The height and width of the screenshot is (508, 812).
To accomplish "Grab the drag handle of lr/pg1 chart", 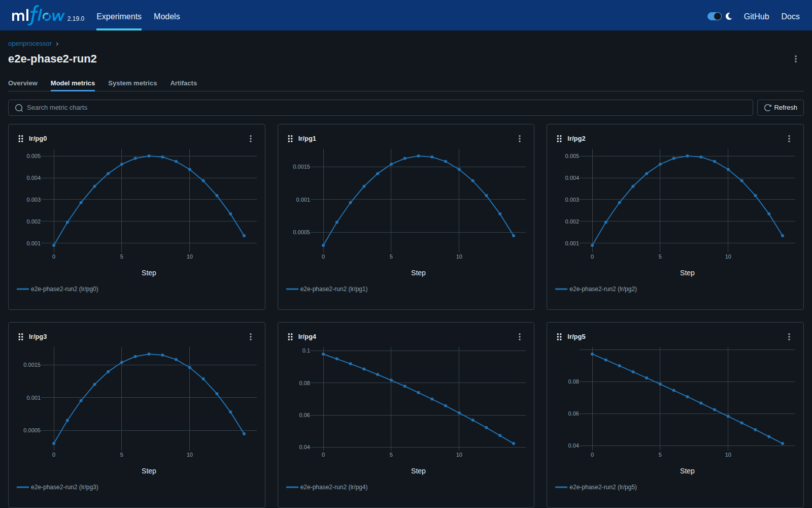I will (x=290, y=139).
